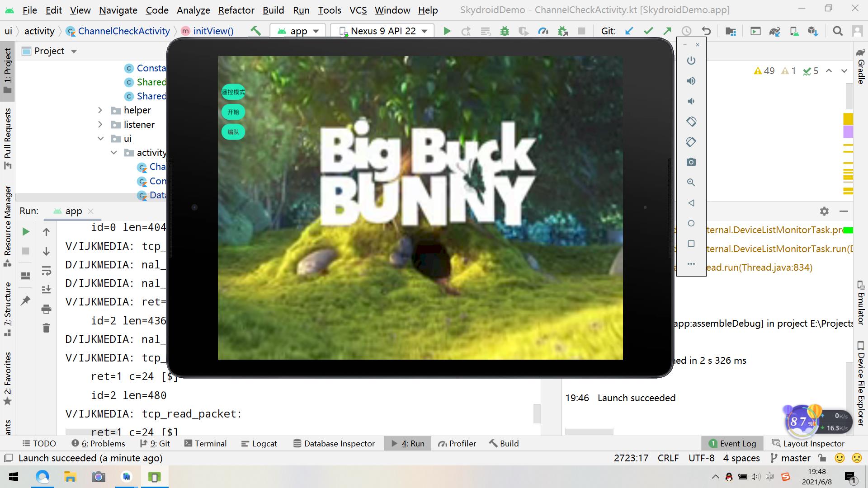Take emulator screenshot with camera icon
The image size is (868, 488).
[x=691, y=162]
